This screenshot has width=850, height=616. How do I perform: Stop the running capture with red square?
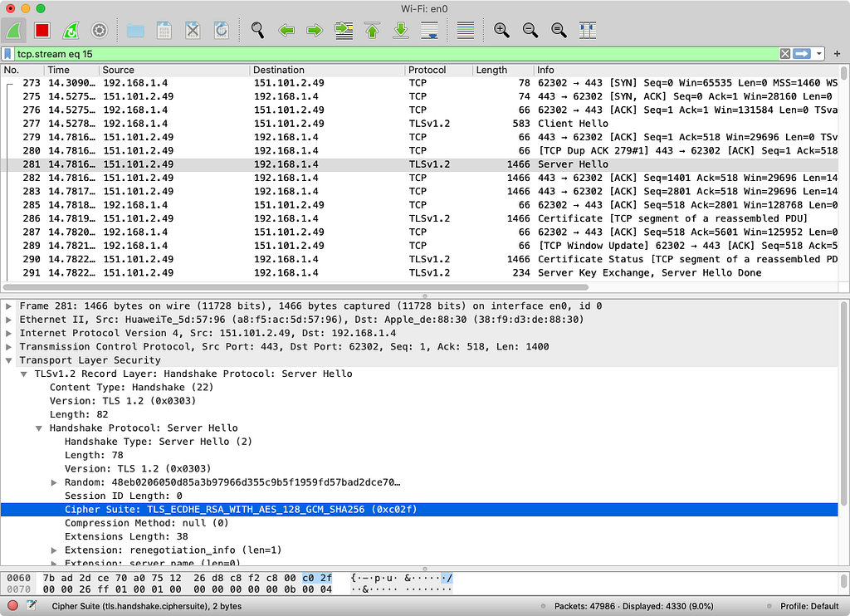coord(42,31)
